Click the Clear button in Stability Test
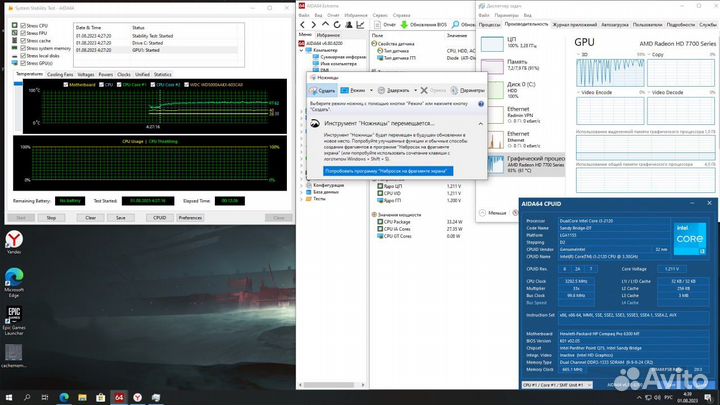 pyautogui.click(x=90, y=218)
